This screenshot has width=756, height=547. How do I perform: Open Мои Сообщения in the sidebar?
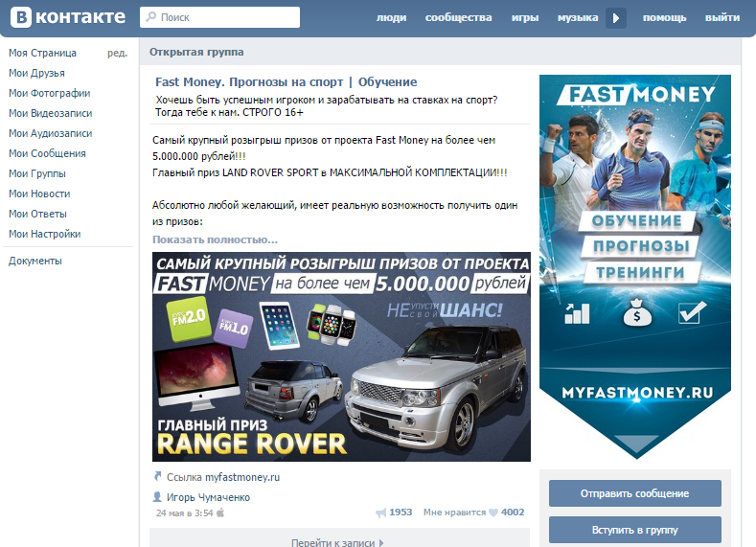[x=47, y=153]
